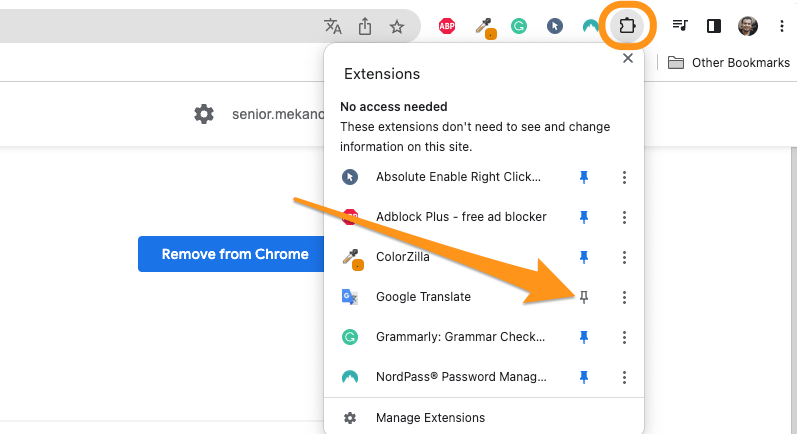Bookmark this page with the star icon
Viewport: 797px width, 434px height.
pyautogui.click(x=397, y=26)
